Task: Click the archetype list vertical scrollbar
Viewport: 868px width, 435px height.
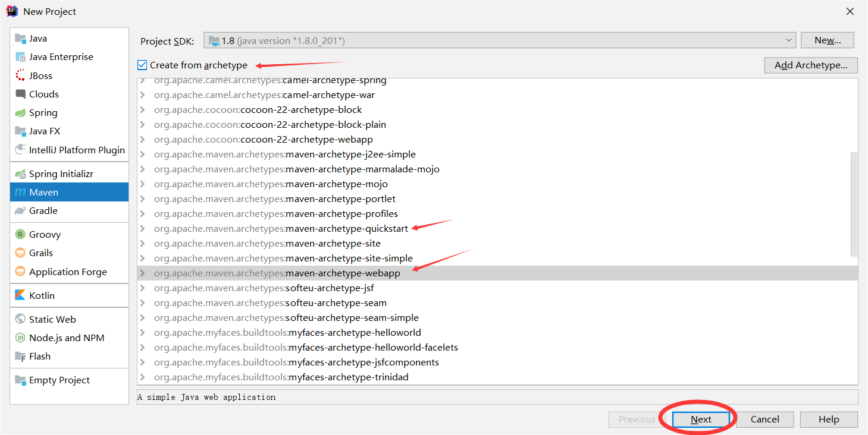Action: 854,204
